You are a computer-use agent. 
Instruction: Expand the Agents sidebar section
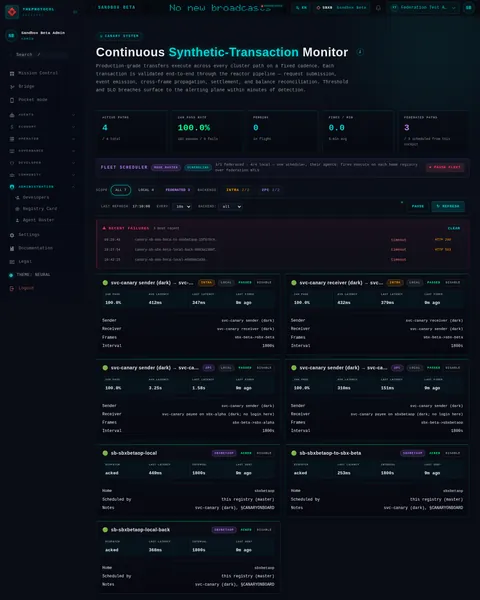[x=73, y=115]
